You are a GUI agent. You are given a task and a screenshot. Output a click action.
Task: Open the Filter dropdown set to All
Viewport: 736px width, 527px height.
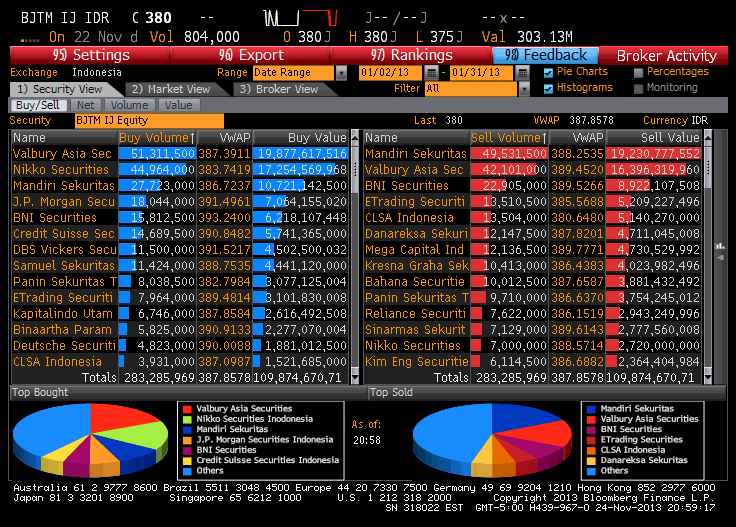click(x=523, y=89)
